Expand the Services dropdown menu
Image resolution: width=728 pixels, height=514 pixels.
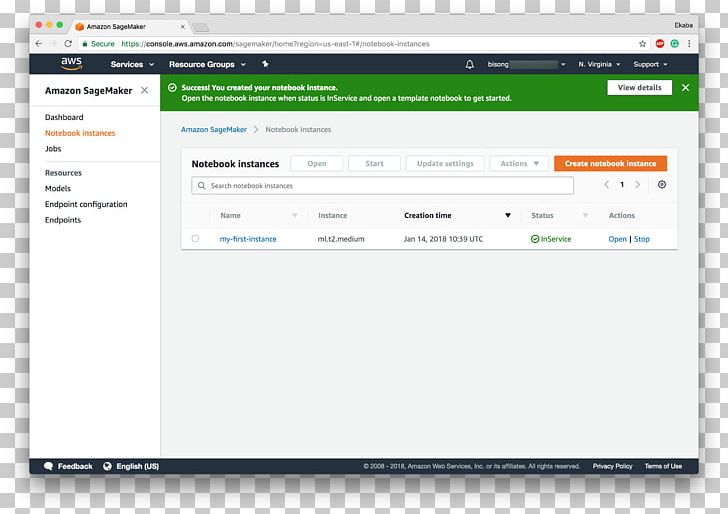(x=132, y=64)
